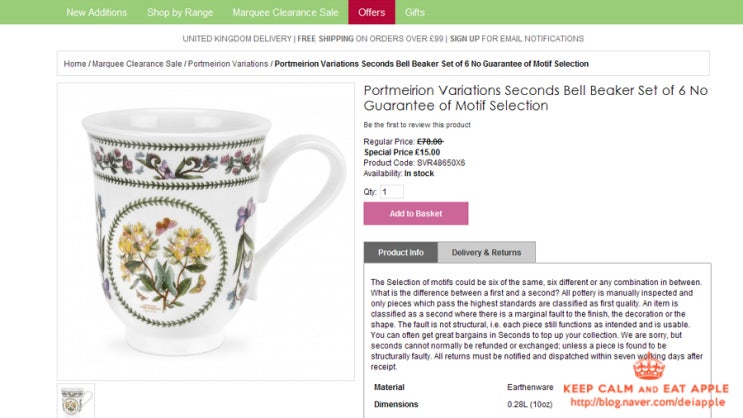Click the SIGN UP email notifications link
Image resolution: width=743 pixels, height=418 pixels.
(x=465, y=38)
